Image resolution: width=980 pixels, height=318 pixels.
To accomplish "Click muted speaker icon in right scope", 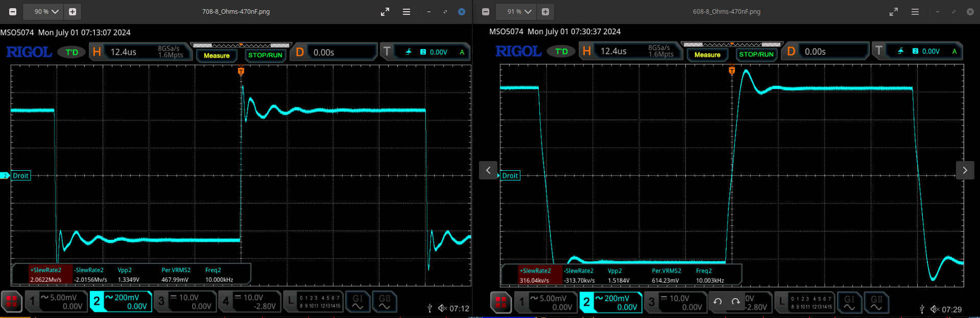I will click(x=935, y=309).
